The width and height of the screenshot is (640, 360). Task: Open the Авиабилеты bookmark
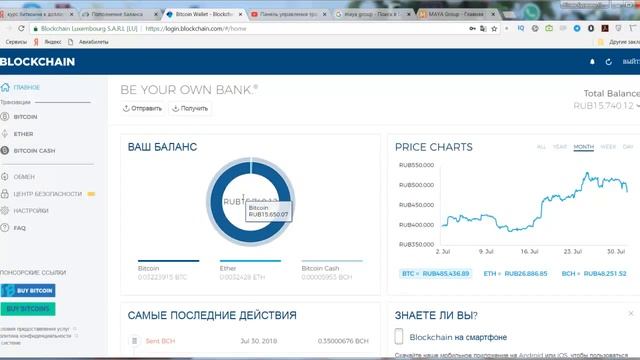[x=89, y=42]
